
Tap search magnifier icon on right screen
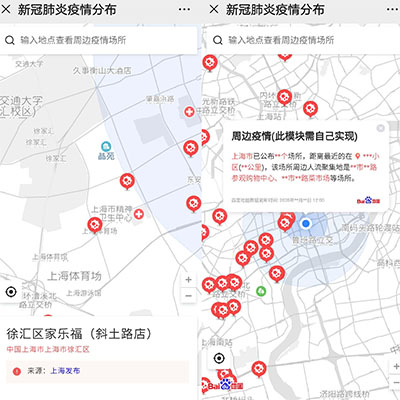pos(218,41)
